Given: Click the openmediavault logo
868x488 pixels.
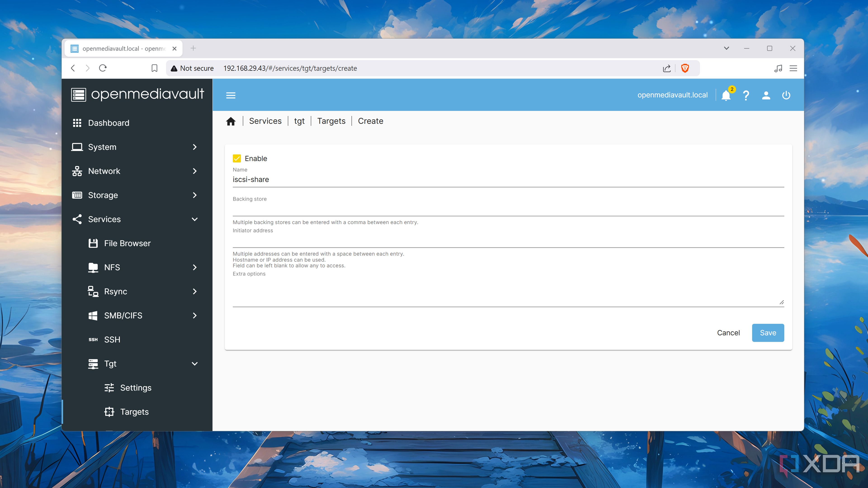Looking at the screenshot, I should [137, 94].
